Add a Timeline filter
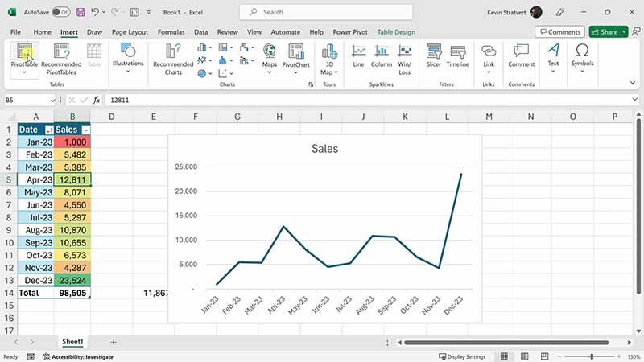Screen dimensions: 644x362 pyautogui.click(x=457, y=56)
